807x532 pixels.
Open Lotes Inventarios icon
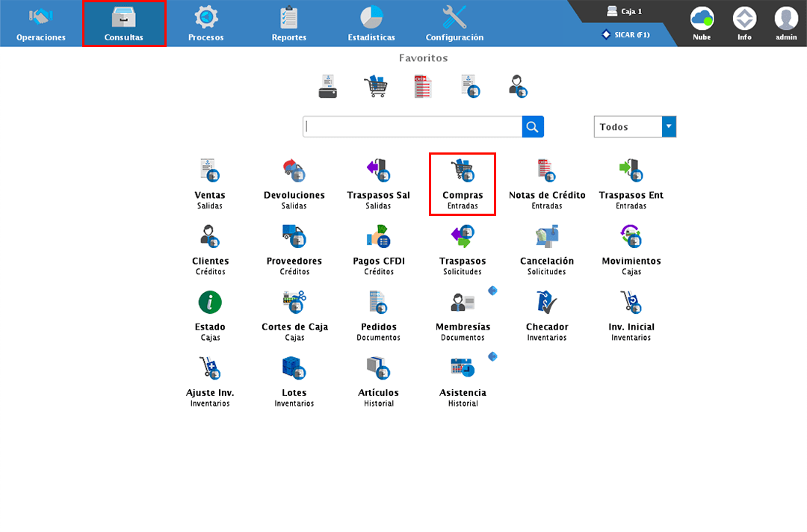(x=294, y=369)
